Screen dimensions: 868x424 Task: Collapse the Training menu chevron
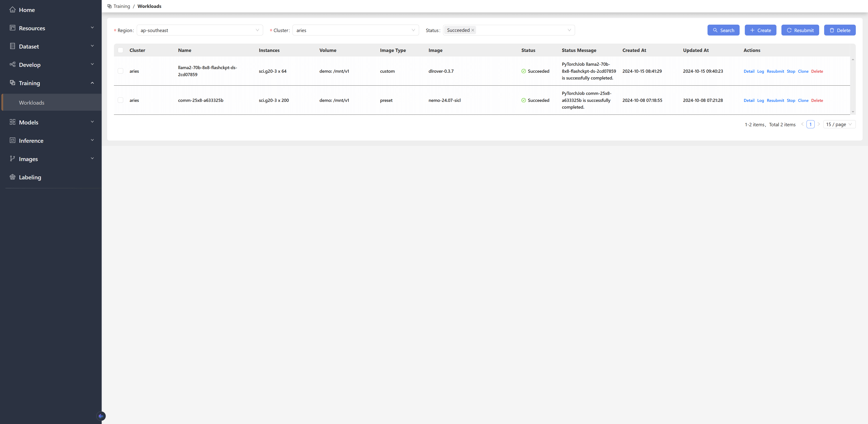[92, 83]
